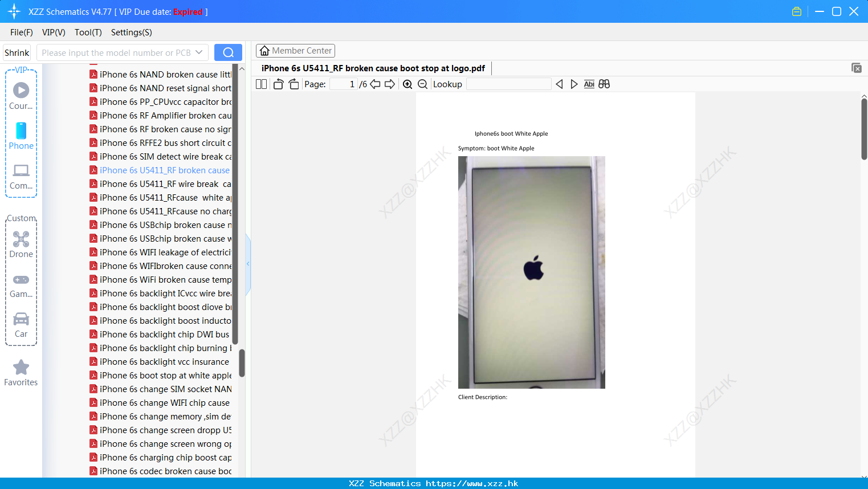This screenshot has width=868, height=489.
Task: Open the Courses play icon in sidebar
Action: [21, 90]
